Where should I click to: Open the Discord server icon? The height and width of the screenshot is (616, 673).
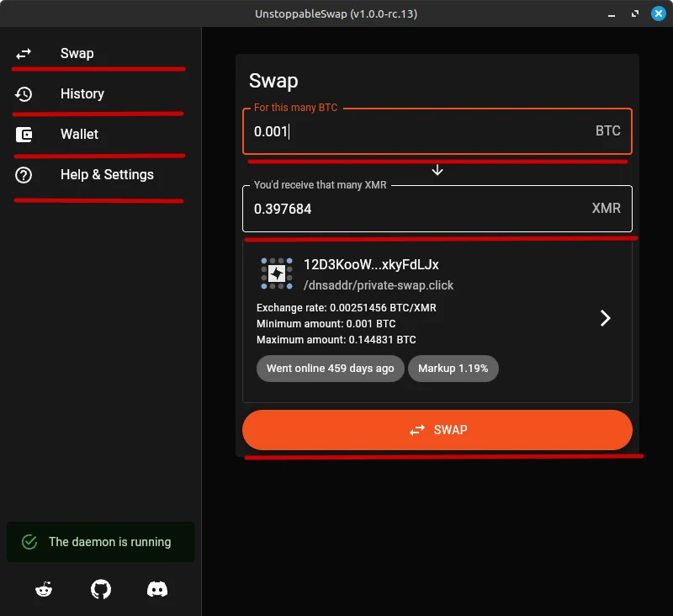point(157,589)
